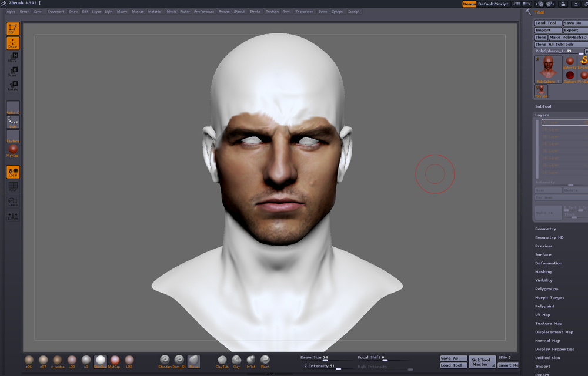Expand the Polypaint section

click(544, 306)
